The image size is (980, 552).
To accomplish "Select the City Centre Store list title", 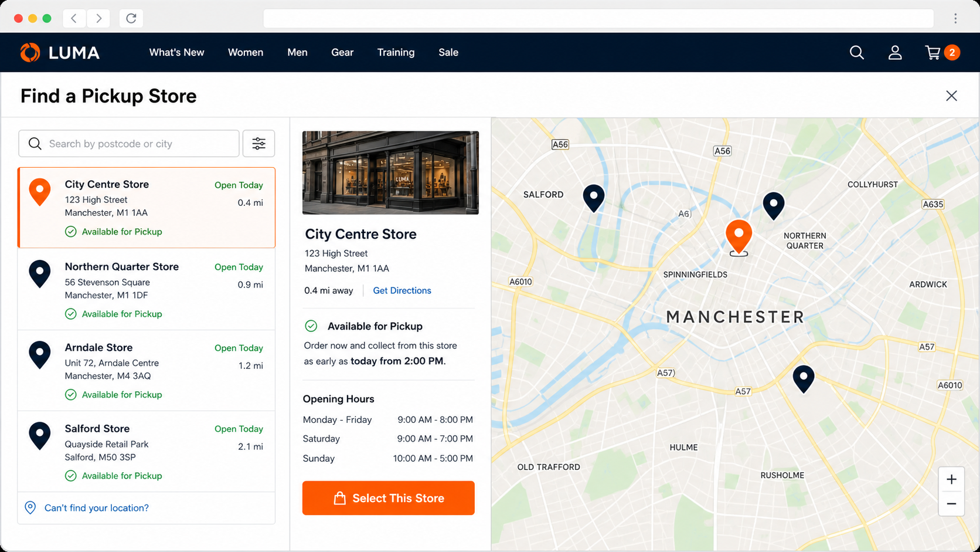I will (x=107, y=184).
